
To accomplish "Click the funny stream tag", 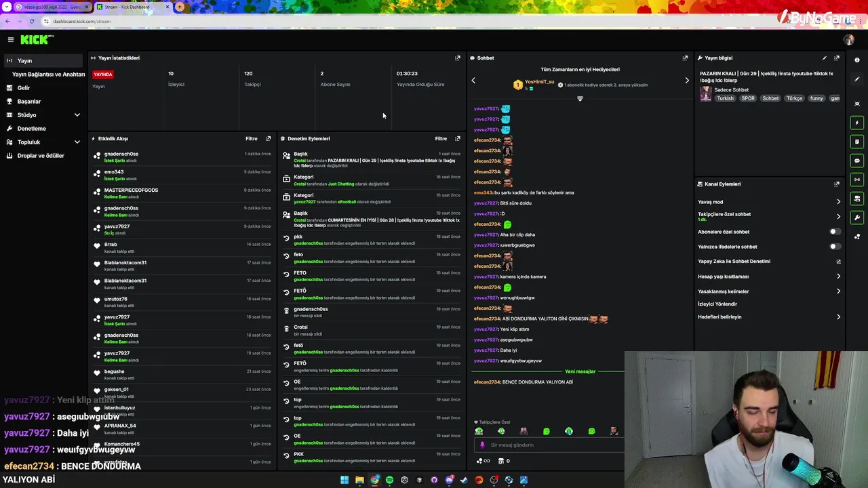I will point(816,98).
